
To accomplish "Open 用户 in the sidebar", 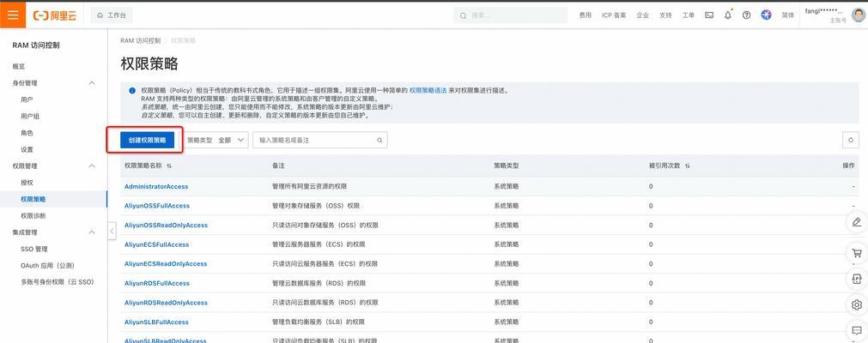I will [x=27, y=99].
